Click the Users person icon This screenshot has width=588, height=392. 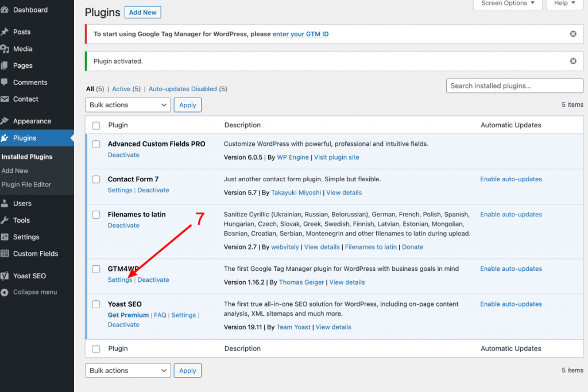[5, 204]
